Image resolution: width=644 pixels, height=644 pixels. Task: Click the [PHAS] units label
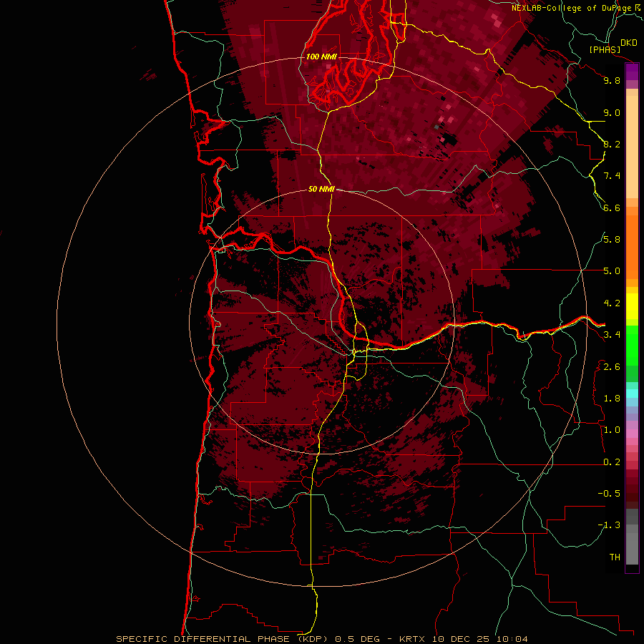[605, 50]
